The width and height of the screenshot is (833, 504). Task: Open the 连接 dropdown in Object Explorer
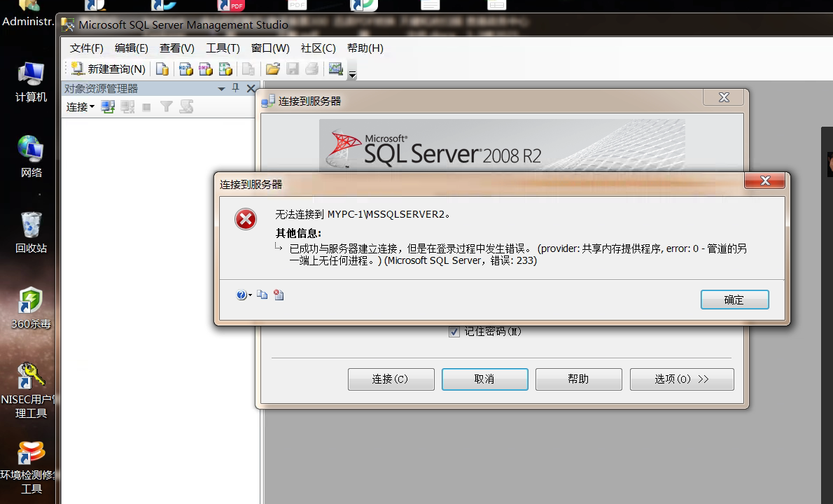[80, 107]
